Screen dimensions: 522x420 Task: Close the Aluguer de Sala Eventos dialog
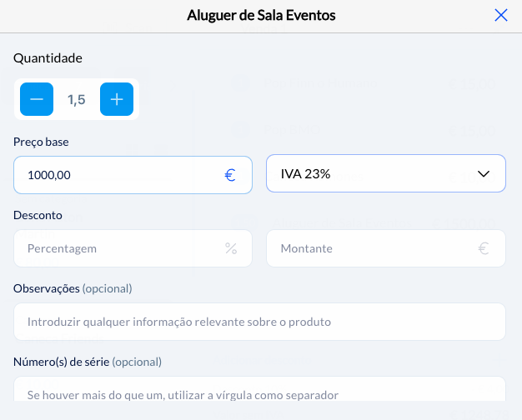501,15
